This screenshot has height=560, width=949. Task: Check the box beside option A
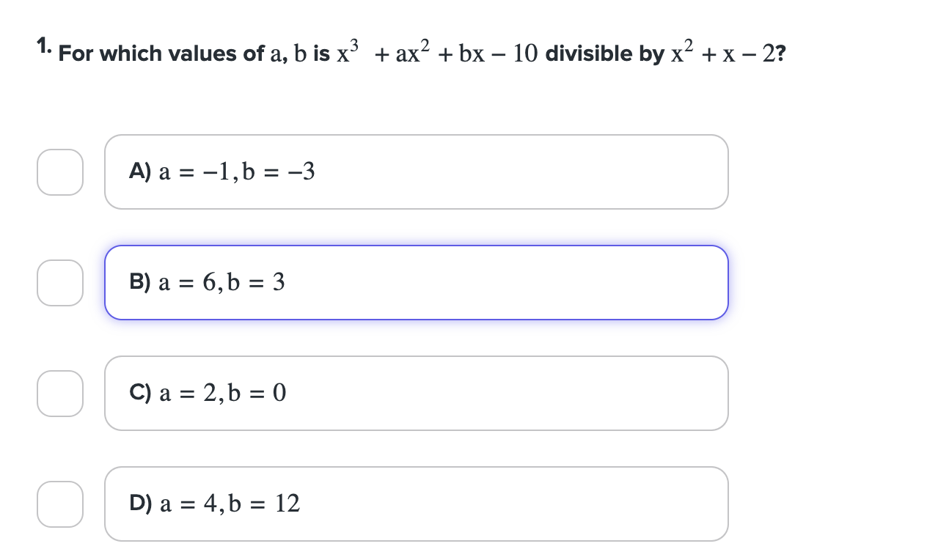click(59, 172)
